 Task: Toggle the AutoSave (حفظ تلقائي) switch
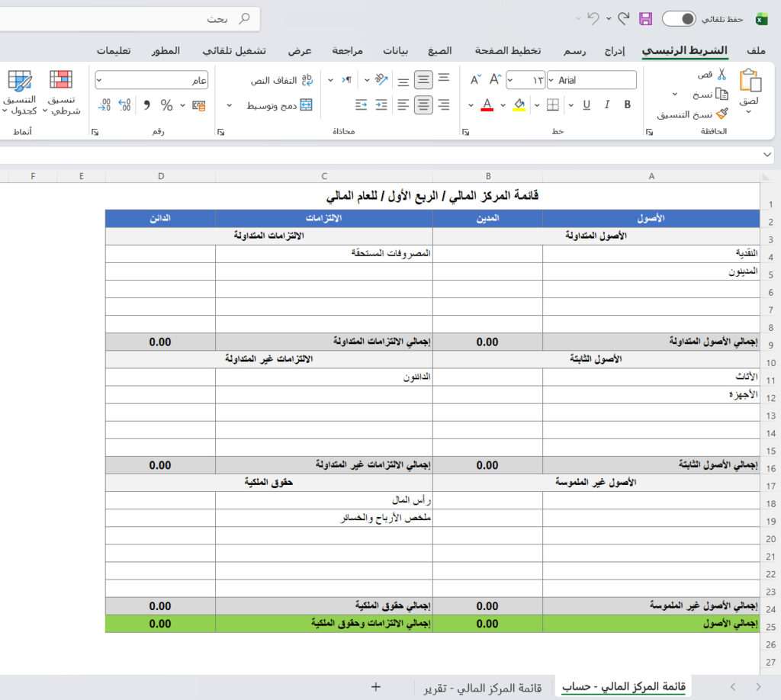(677, 18)
